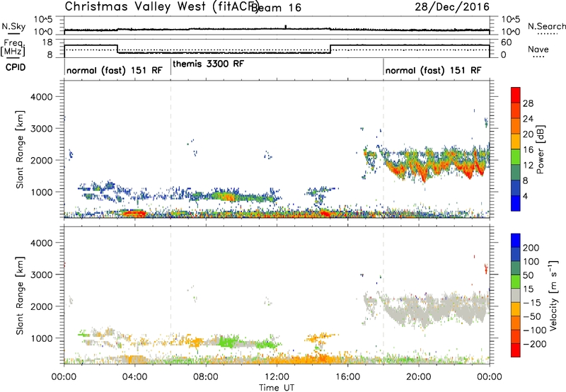566x392 pixels.
Task: Click the '-200' tick on Velocity colorbar
Action: coord(534,344)
